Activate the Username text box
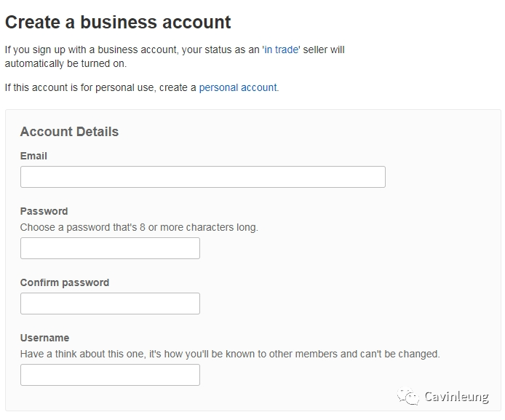 point(110,375)
